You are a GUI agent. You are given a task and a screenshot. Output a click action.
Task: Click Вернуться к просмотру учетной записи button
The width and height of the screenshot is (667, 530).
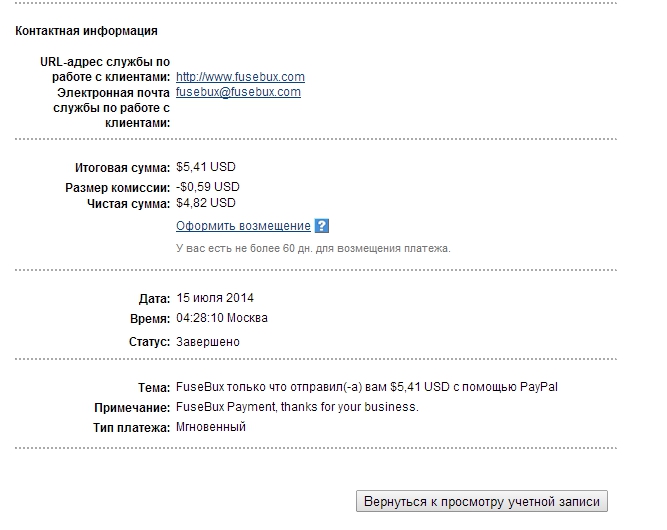(482, 502)
